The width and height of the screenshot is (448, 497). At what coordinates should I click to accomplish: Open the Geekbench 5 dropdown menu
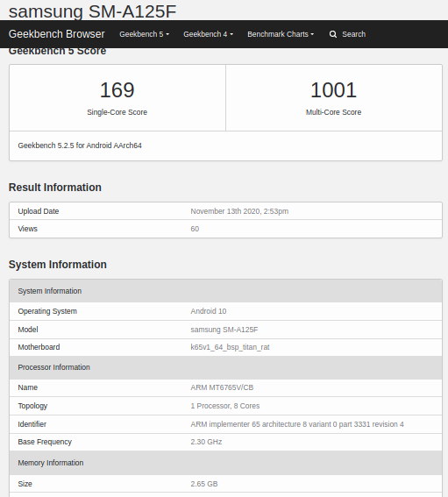tap(145, 34)
